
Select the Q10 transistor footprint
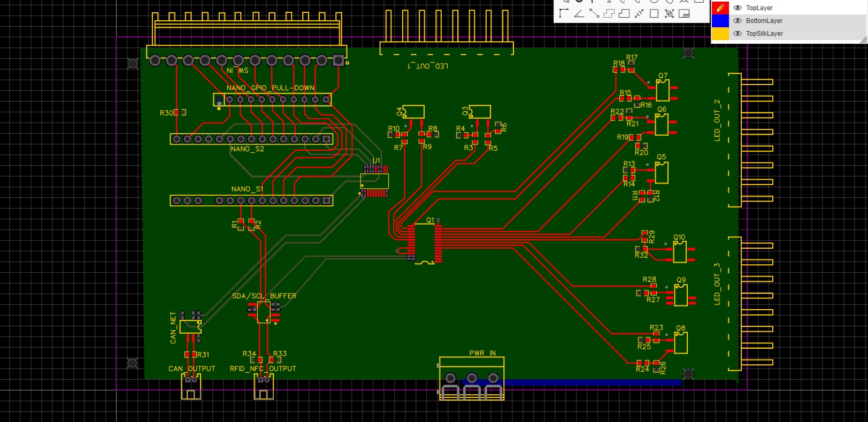(x=680, y=251)
